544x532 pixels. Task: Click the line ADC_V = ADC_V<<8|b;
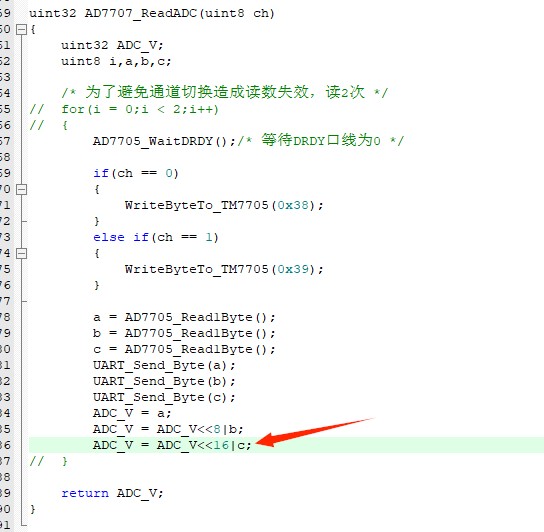[x=168, y=429]
